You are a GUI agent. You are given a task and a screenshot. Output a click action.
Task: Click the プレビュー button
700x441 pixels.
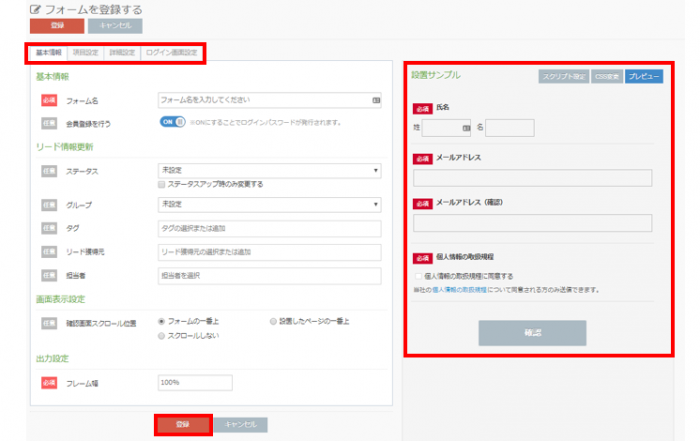[643, 75]
